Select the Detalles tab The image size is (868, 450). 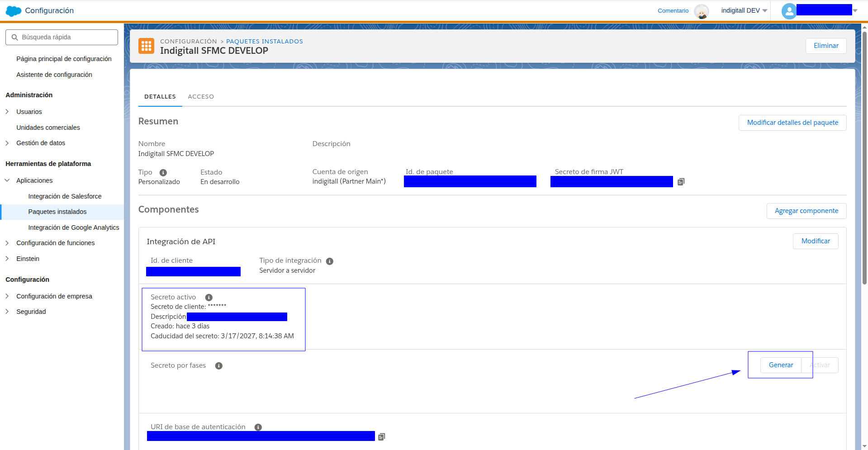(x=160, y=97)
